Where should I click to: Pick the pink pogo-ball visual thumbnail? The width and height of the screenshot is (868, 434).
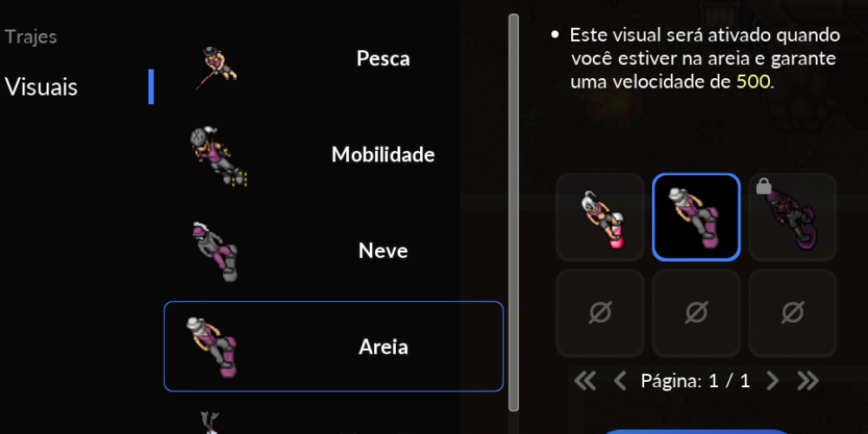(x=600, y=218)
